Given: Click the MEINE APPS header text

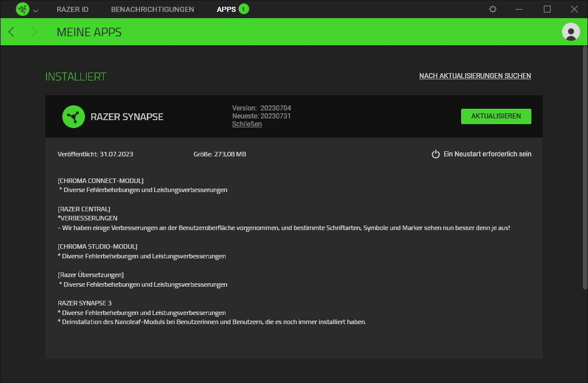Looking at the screenshot, I should (89, 32).
